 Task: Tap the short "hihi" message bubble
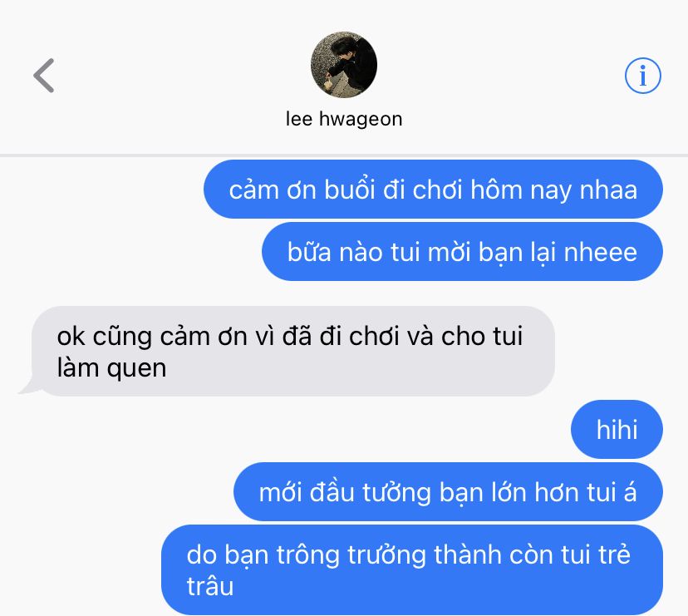pos(617,429)
